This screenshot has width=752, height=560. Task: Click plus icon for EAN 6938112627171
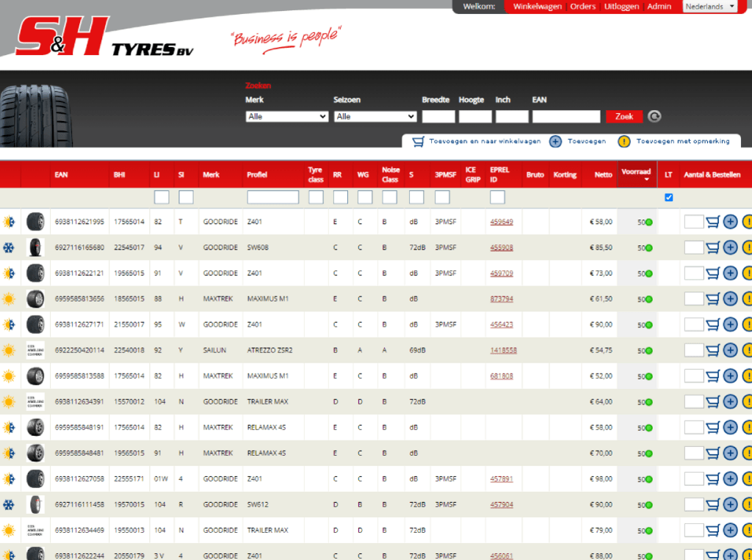click(x=730, y=324)
